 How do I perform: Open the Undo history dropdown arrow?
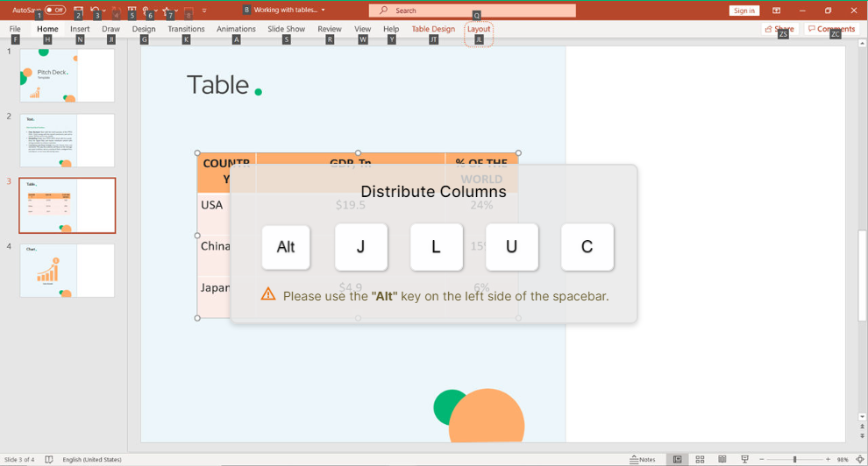(x=103, y=10)
